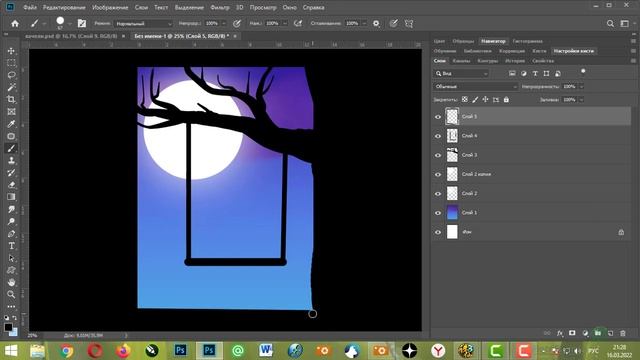Image resolution: width=640 pixels, height=360 pixels.
Task: Switch to the качели.psd document tab
Action: pyautogui.click(x=71, y=36)
